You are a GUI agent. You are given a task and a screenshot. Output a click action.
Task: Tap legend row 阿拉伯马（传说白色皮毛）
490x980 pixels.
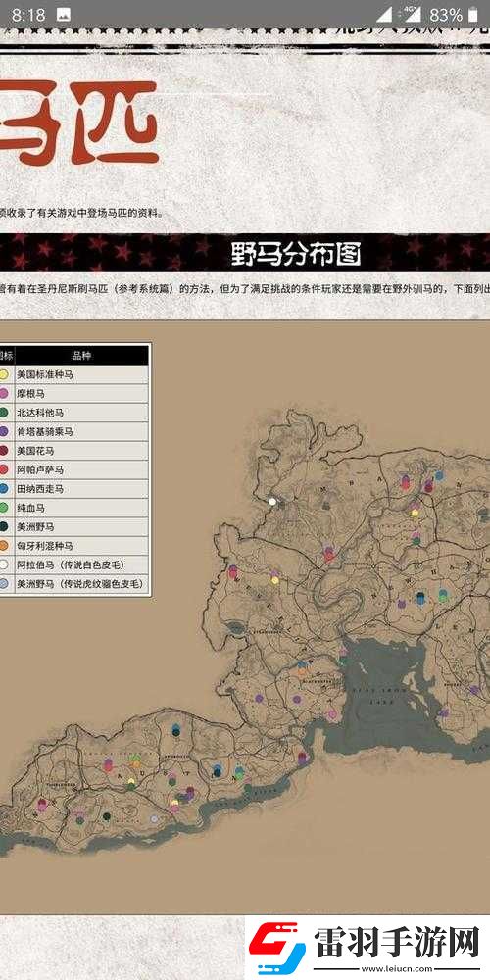74,564
